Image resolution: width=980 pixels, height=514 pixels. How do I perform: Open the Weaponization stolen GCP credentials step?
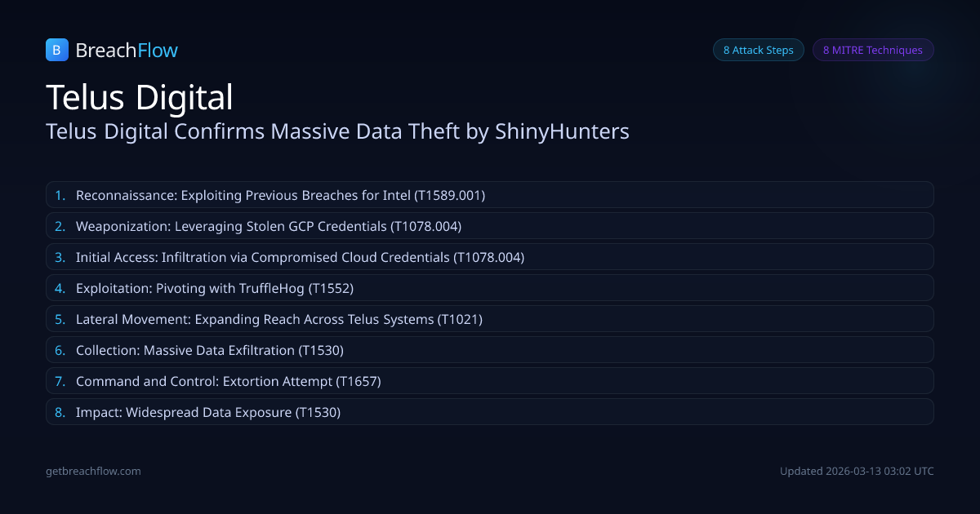pyautogui.click(x=489, y=226)
